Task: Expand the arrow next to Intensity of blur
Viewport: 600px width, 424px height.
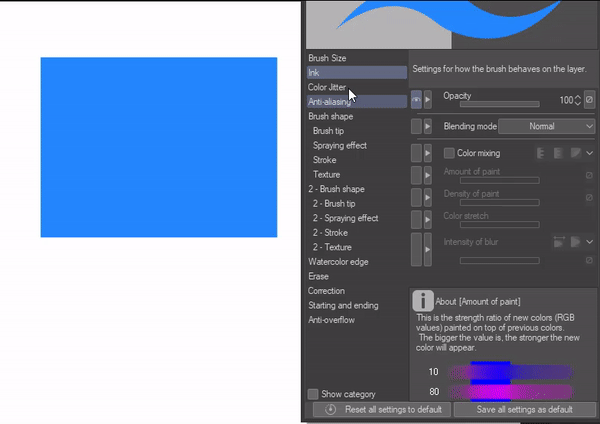Action: tap(427, 249)
